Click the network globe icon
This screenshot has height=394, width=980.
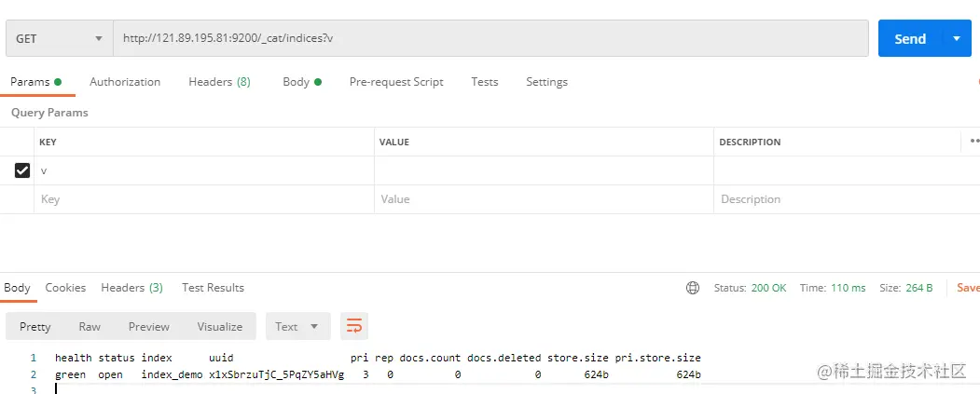(693, 288)
